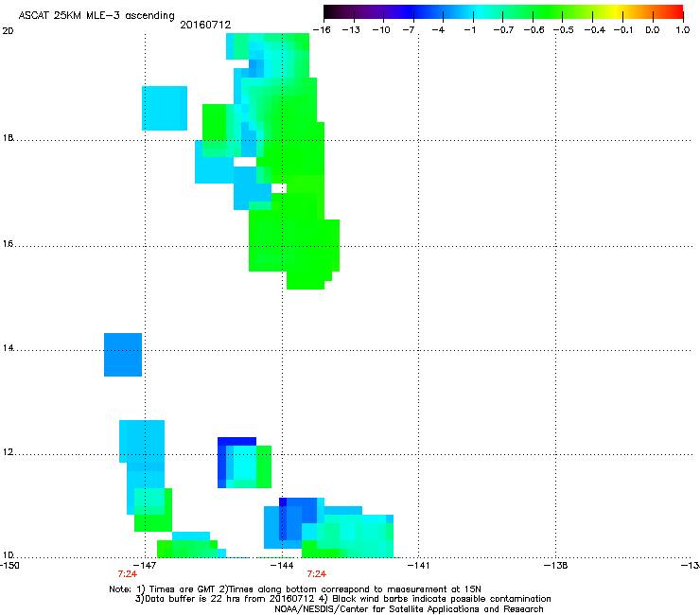The width and height of the screenshot is (700, 615).
Task: Click the -0.6 color scale label
Action: (x=534, y=30)
